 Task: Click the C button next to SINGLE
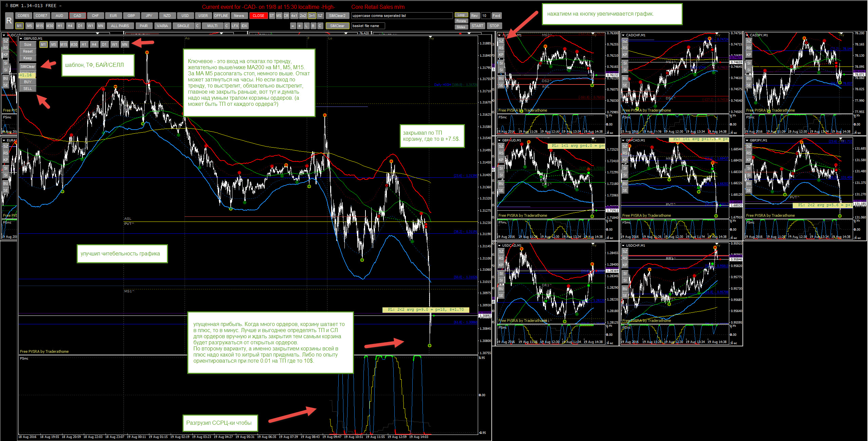(197, 26)
